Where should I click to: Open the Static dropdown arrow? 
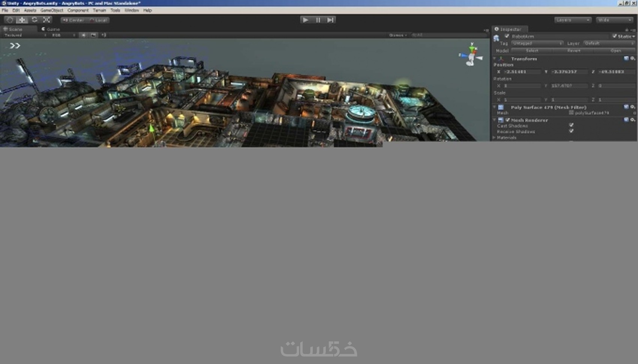pyautogui.click(x=634, y=36)
